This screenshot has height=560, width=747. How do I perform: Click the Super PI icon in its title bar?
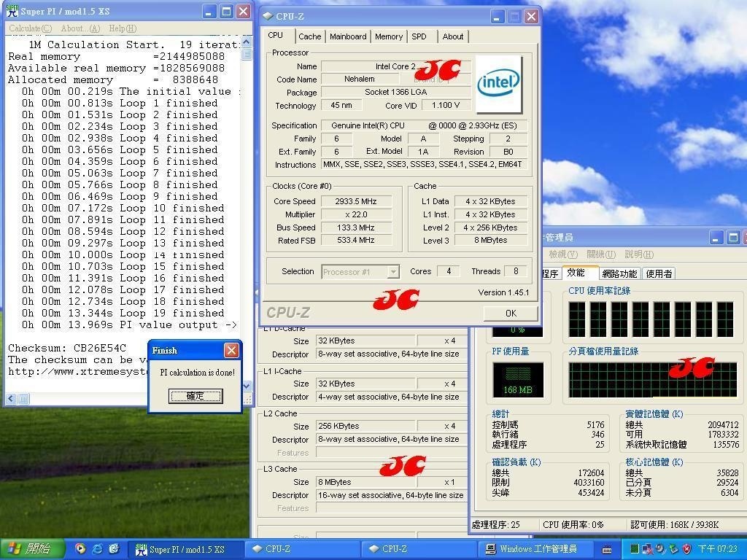pyautogui.click(x=13, y=11)
